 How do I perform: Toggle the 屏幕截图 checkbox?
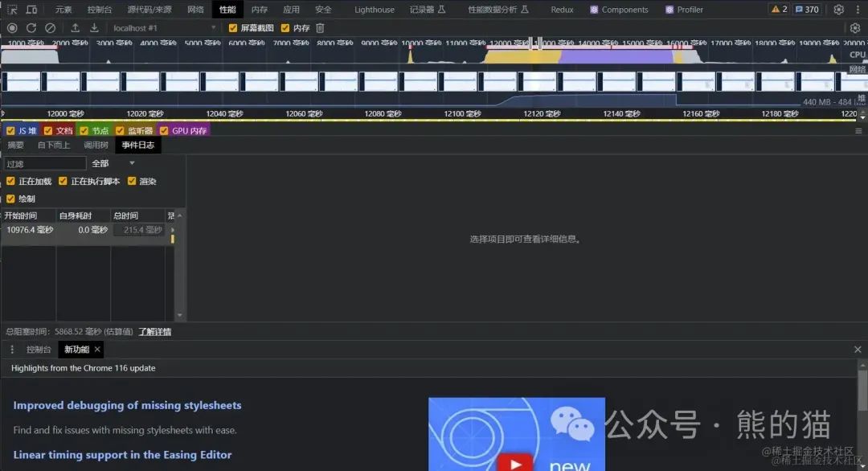coord(233,27)
